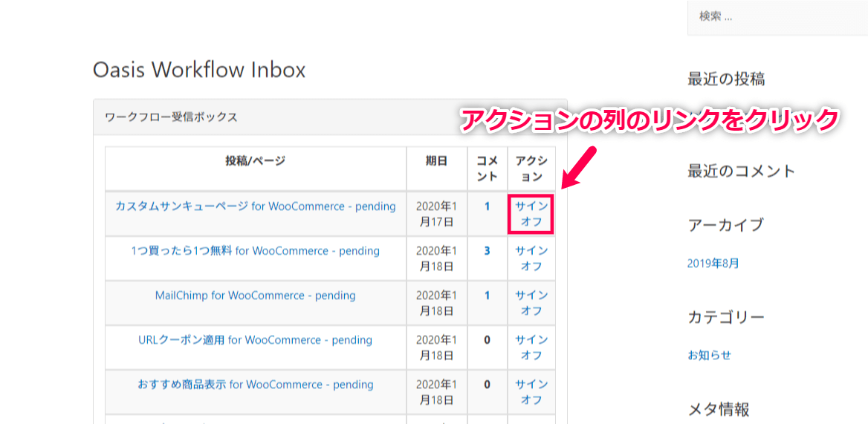The width and height of the screenshot is (868, 424).
Task: Click the カテゴリー sidebar heading
Action: 726,317
